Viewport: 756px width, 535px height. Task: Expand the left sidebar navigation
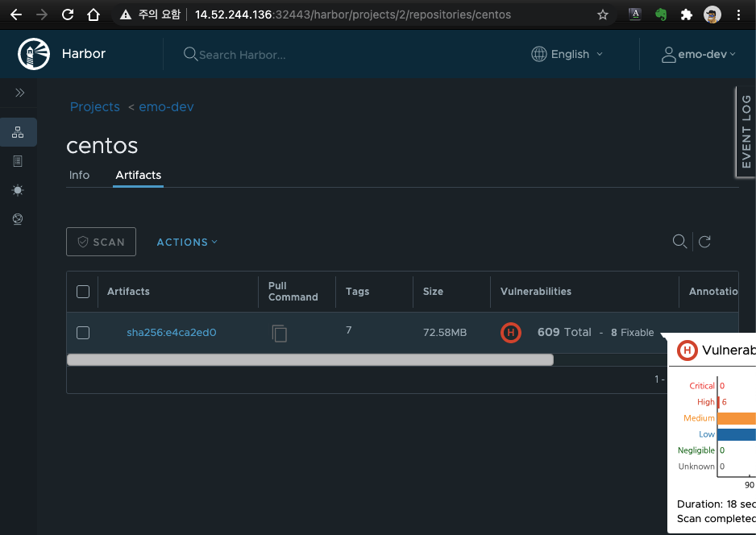pos(20,93)
